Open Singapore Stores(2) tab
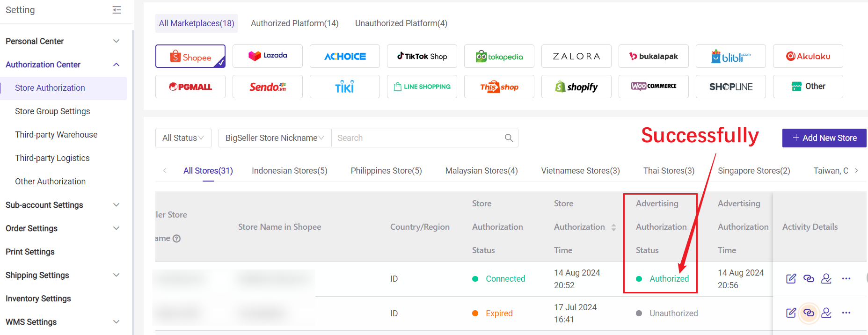868x335 pixels. coord(754,171)
